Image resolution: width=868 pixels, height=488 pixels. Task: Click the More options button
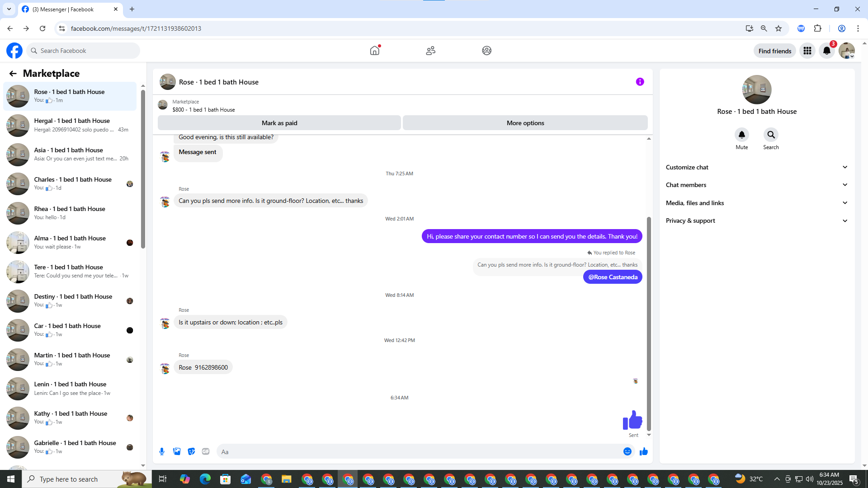pyautogui.click(x=525, y=123)
